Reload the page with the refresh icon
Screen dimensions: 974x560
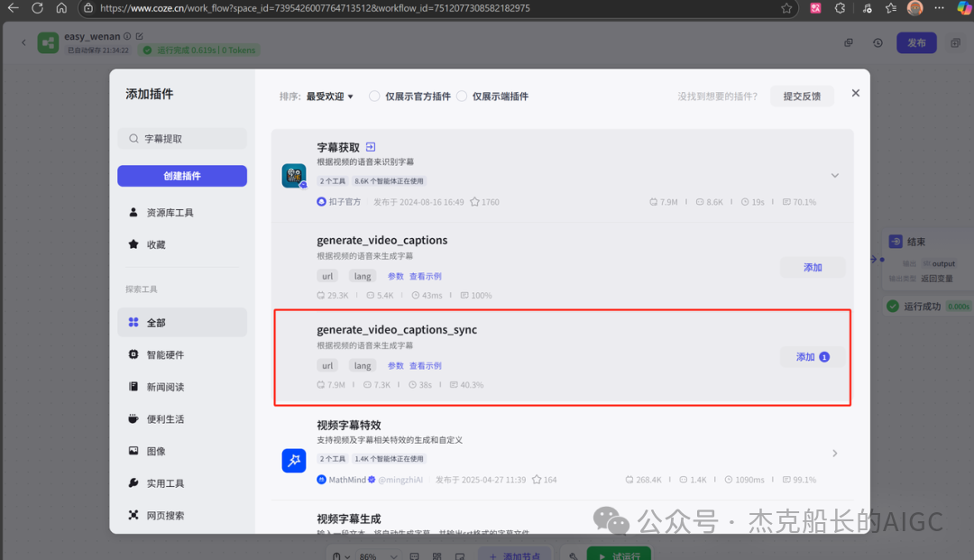[37, 8]
